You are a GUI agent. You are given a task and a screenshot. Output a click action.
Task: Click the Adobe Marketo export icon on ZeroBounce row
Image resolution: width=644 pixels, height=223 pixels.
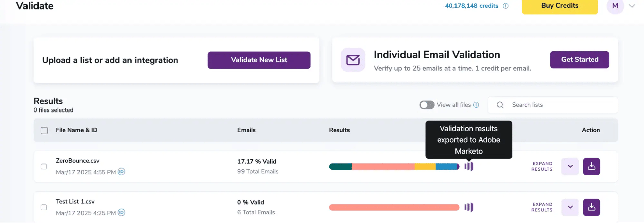[x=469, y=166]
